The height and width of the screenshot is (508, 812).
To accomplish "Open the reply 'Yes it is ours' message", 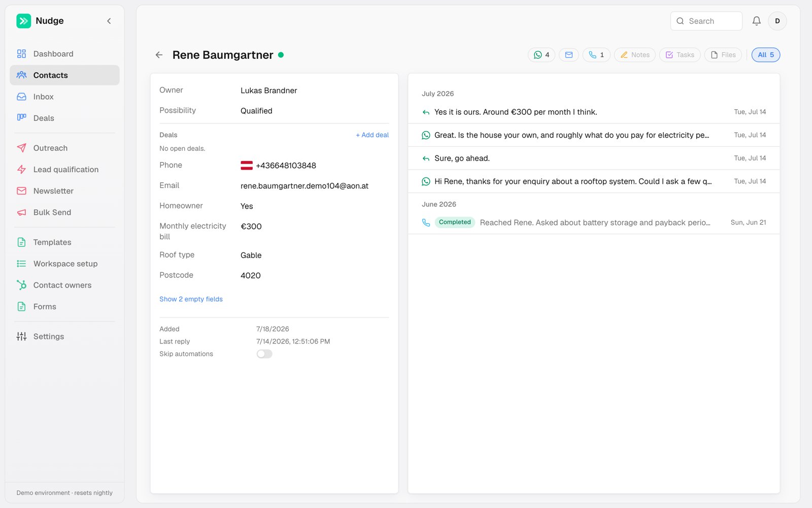I will (x=594, y=112).
